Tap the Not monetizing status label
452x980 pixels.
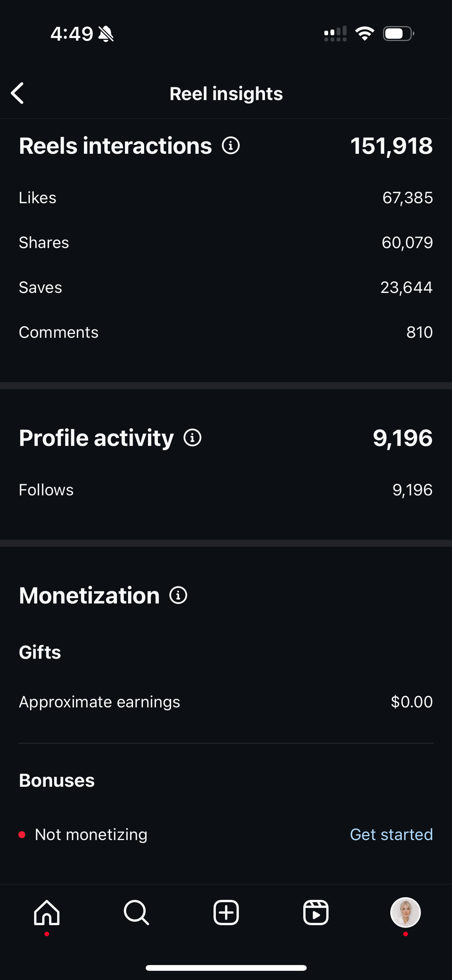(91, 835)
